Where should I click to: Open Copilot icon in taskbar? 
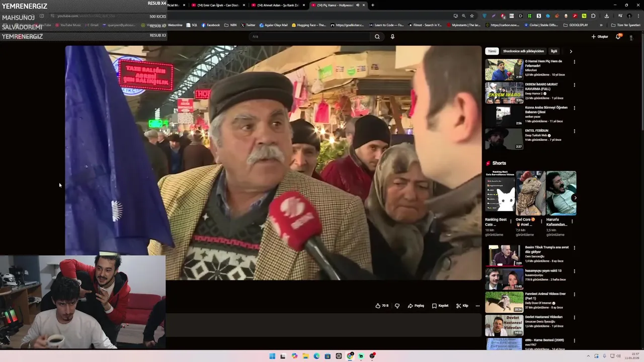[294, 356]
